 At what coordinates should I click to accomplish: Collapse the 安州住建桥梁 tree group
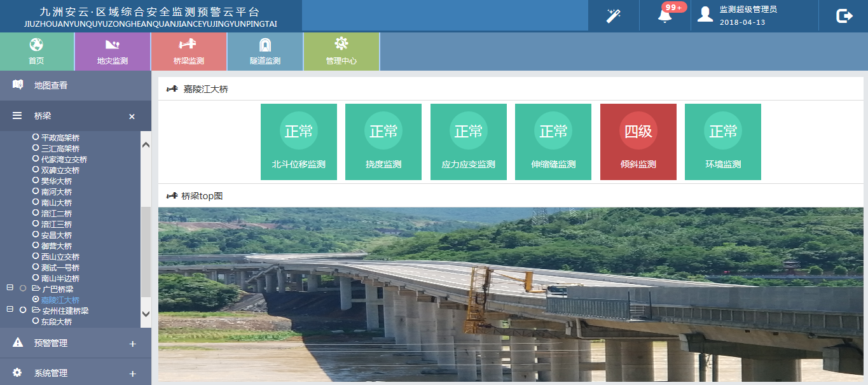10,309
